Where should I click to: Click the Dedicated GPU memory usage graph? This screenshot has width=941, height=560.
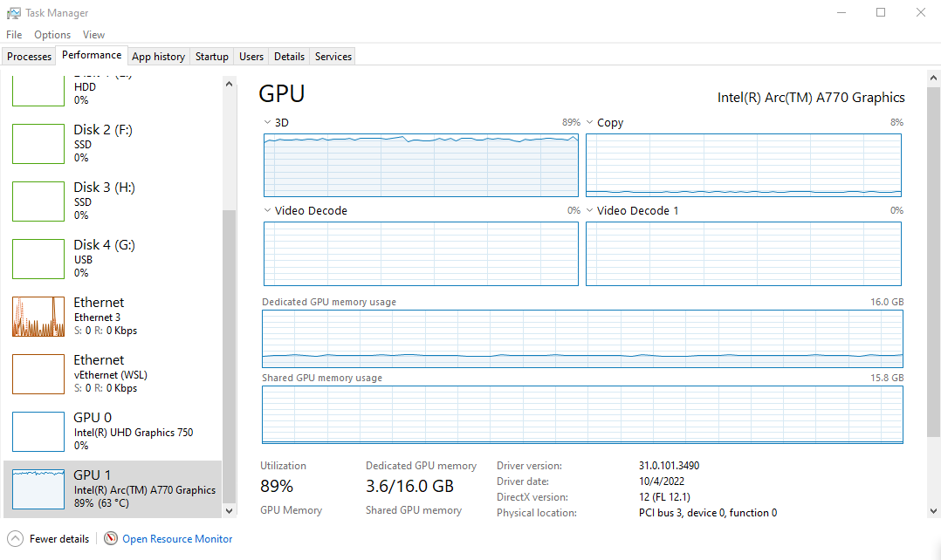click(583, 338)
